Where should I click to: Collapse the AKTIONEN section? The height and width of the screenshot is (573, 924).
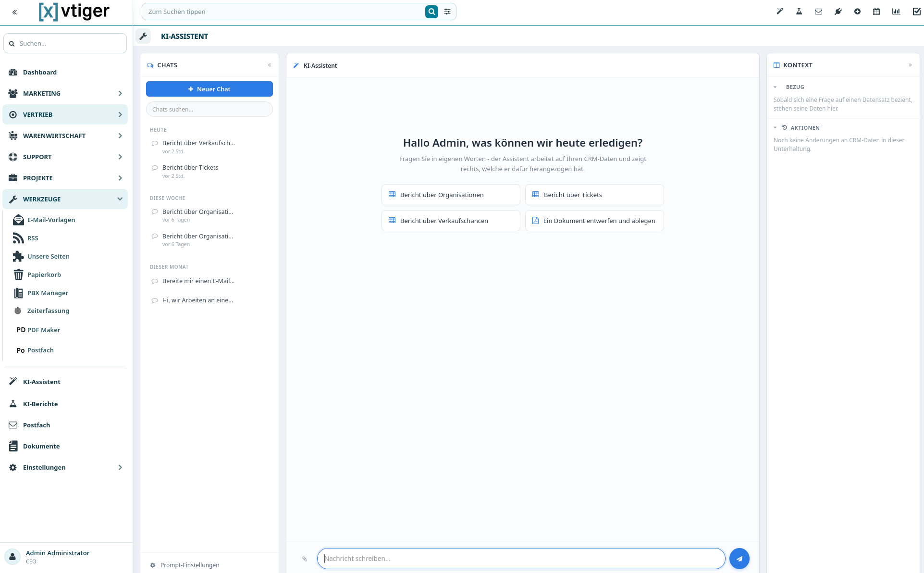775,128
